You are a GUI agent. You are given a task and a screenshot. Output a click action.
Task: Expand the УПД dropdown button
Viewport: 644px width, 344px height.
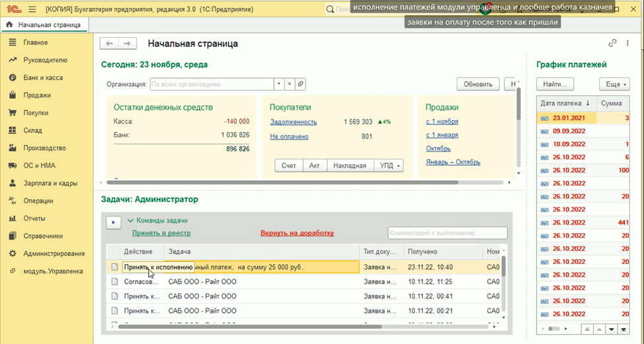coord(389,166)
